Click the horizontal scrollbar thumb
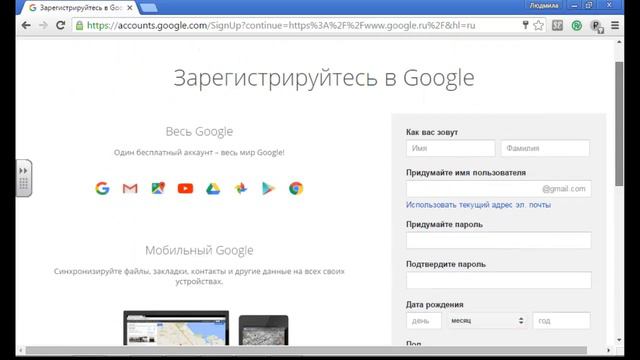640x360 pixels. [x=306, y=350]
